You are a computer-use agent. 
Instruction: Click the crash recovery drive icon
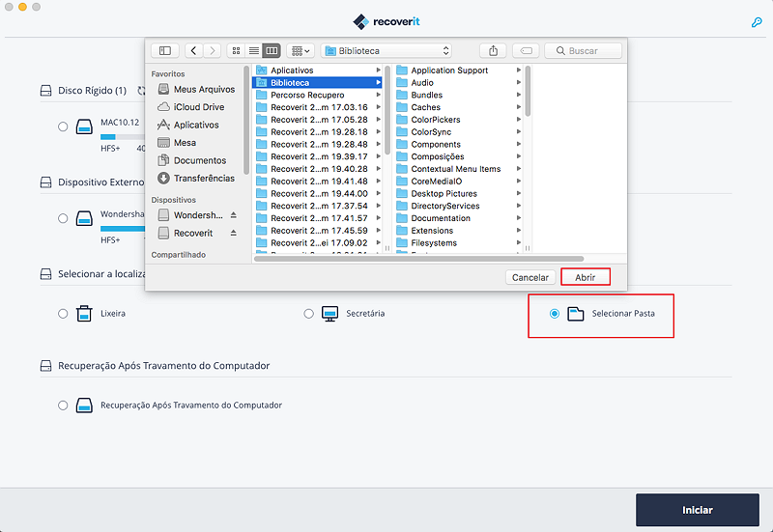point(84,406)
